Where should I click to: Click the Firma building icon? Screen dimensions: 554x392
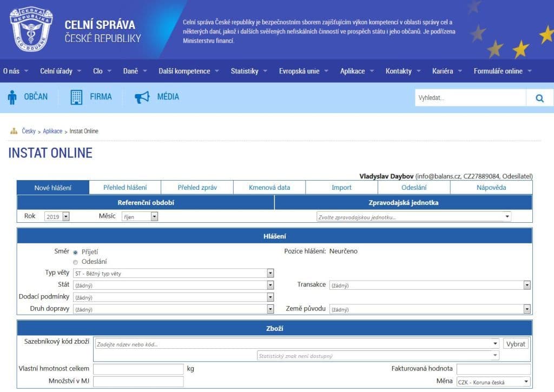(76, 97)
